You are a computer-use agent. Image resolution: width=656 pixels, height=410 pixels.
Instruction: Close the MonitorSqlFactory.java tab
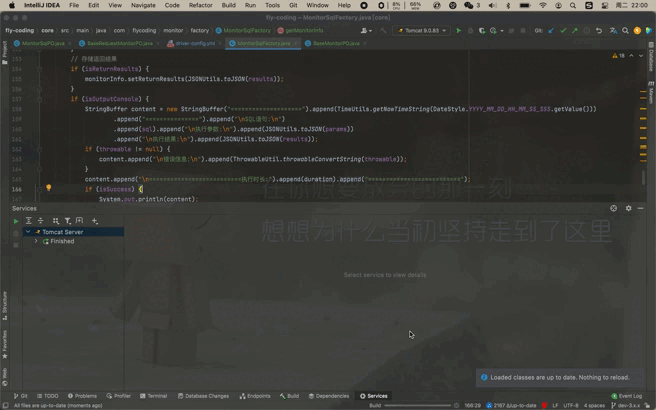(295, 44)
